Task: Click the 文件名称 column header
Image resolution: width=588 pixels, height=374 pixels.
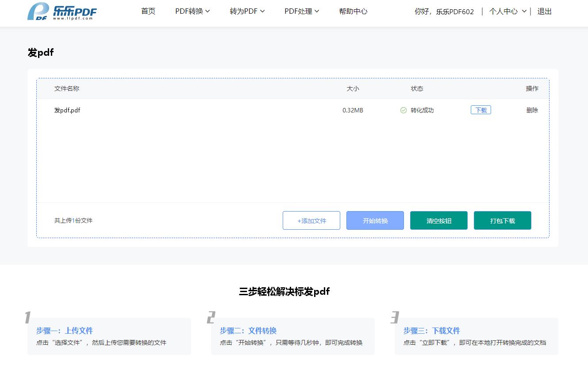Action: (x=67, y=89)
